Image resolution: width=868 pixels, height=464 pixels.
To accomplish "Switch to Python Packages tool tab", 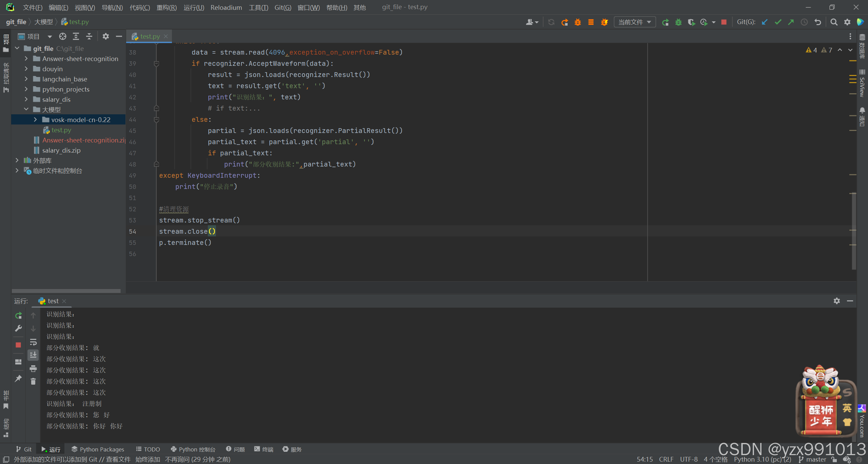I will tap(98, 449).
